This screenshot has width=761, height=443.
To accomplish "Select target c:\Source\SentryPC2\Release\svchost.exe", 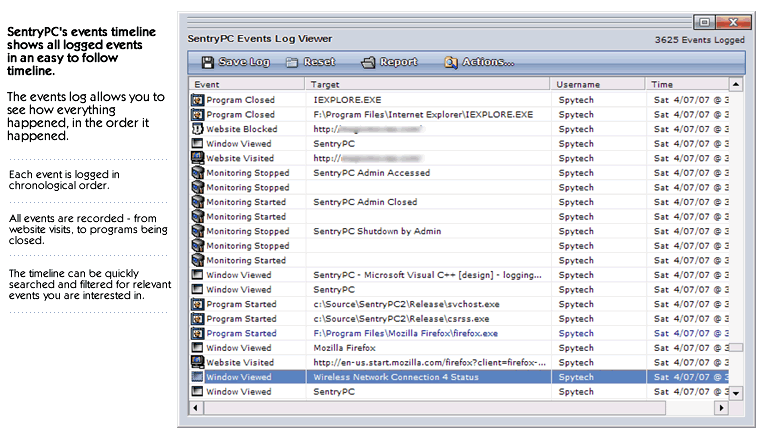I will click(406, 304).
